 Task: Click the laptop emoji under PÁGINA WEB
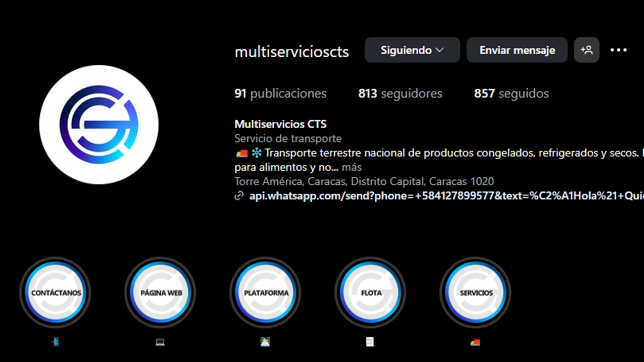click(x=160, y=342)
